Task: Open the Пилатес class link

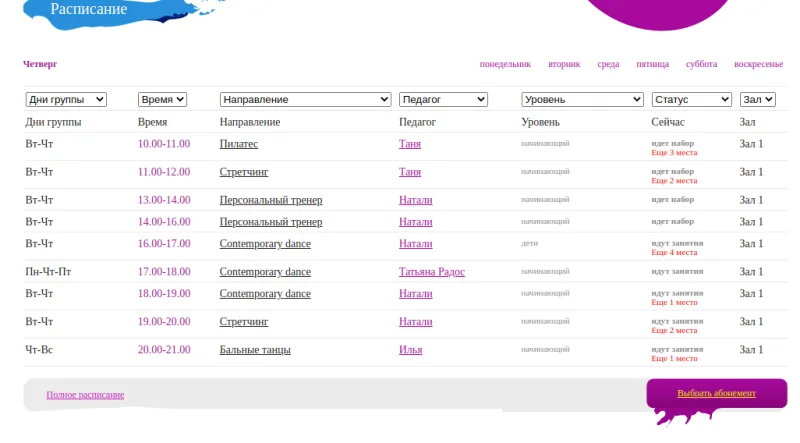Action: [239, 144]
